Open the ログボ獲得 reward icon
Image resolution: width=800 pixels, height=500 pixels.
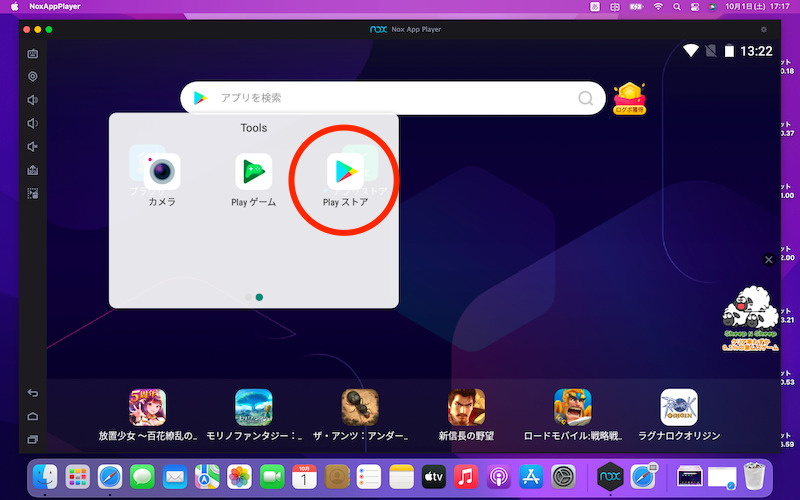click(629, 98)
